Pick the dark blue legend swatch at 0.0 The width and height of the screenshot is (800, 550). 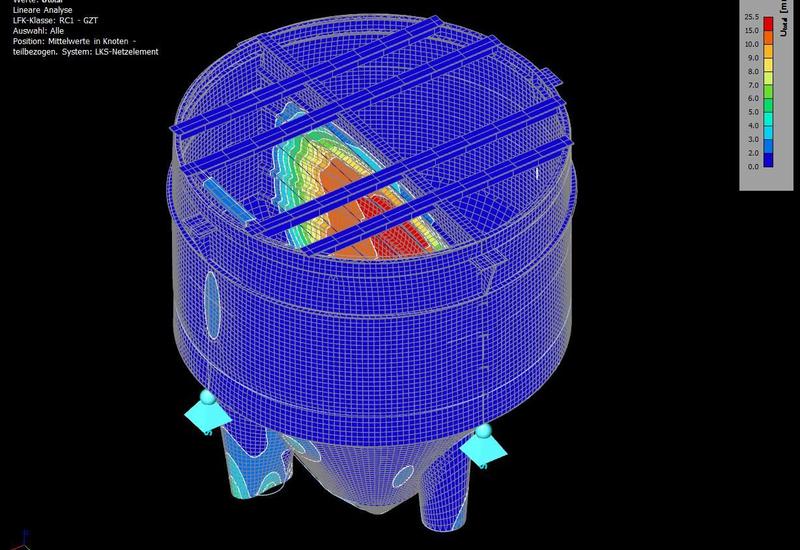769,161
